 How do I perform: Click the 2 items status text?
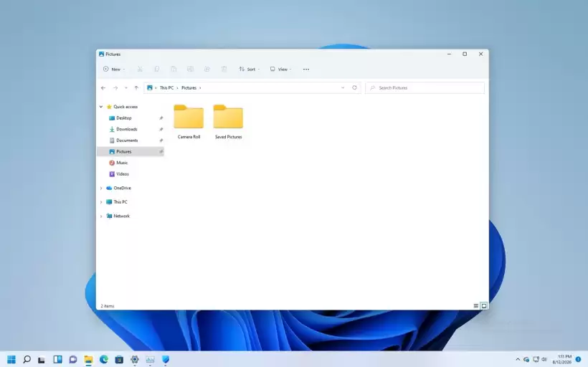pos(108,306)
